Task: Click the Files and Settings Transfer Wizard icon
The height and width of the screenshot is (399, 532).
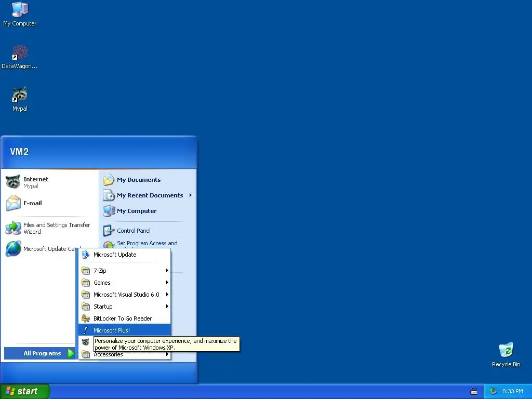Action: click(x=13, y=228)
